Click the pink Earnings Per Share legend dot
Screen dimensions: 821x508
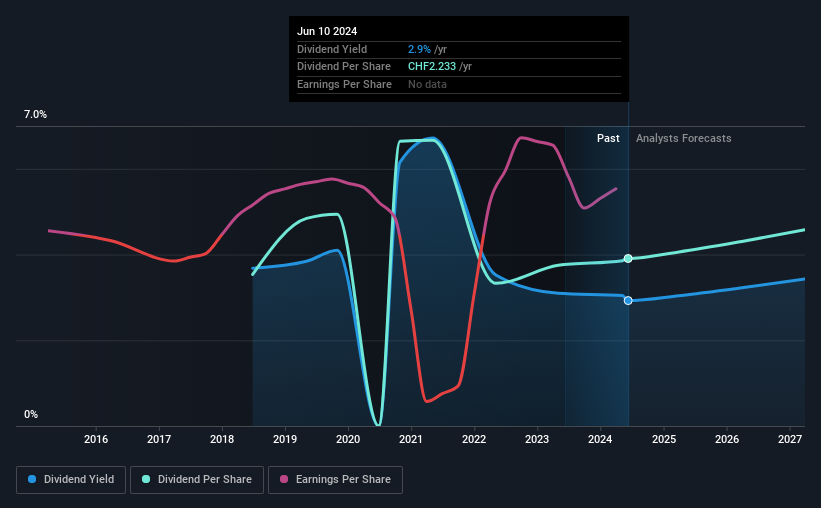click(284, 479)
